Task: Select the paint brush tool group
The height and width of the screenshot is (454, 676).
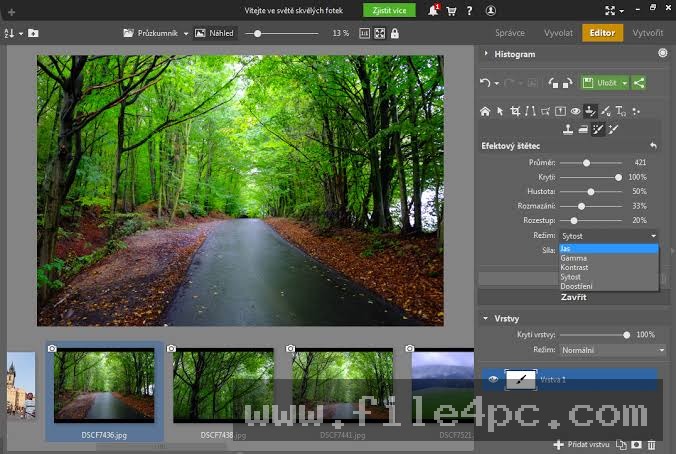Action: (606, 112)
